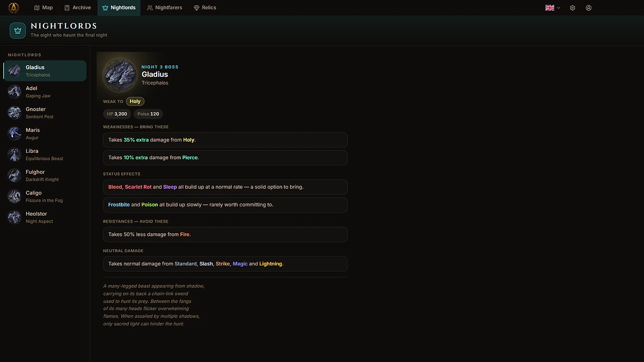
Task: Click the Frostbite and Poison status row
Action: tap(225, 205)
